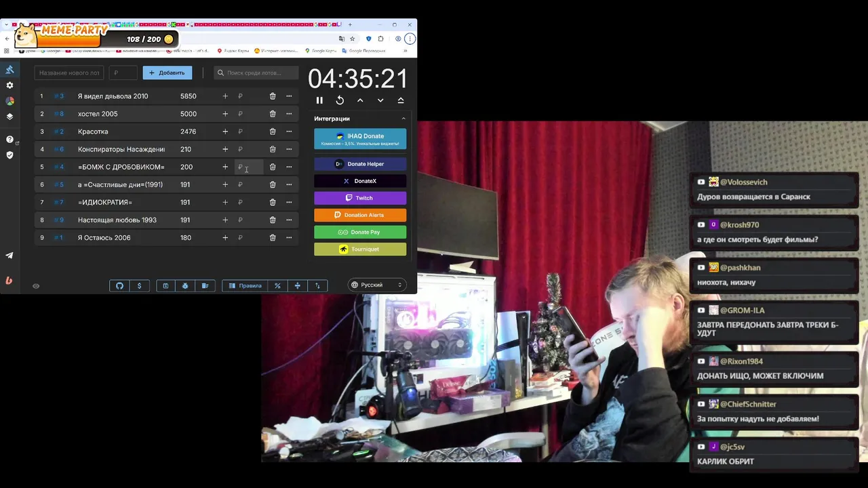
Task: Open the wheel chart sidebar icon
Action: point(9,101)
